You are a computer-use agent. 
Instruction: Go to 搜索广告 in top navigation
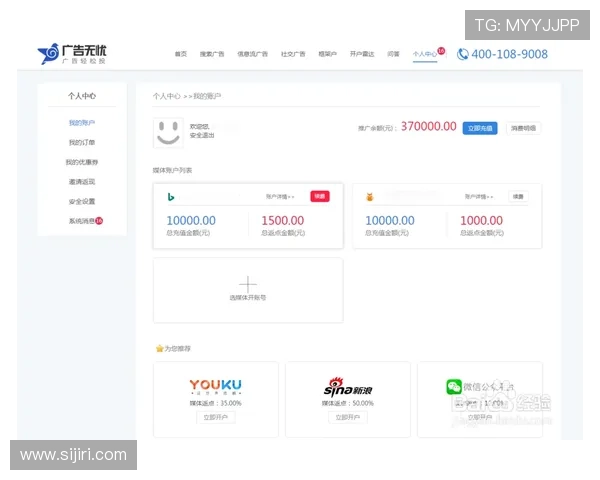[x=212, y=54]
